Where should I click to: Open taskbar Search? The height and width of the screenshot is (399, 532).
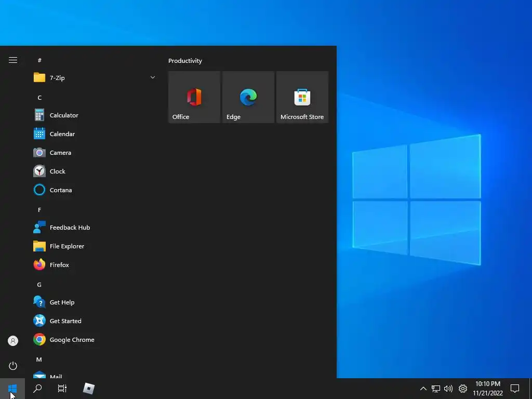tap(37, 389)
